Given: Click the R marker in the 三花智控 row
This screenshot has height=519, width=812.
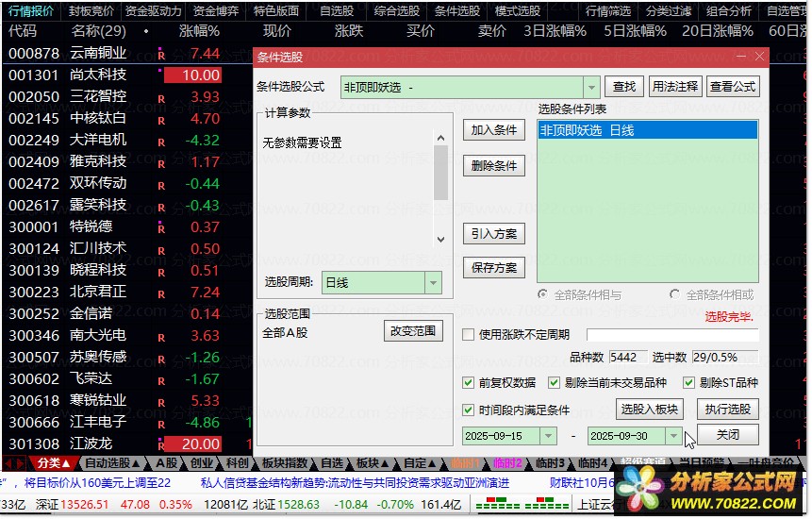Looking at the screenshot, I should click(x=161, y=99).
